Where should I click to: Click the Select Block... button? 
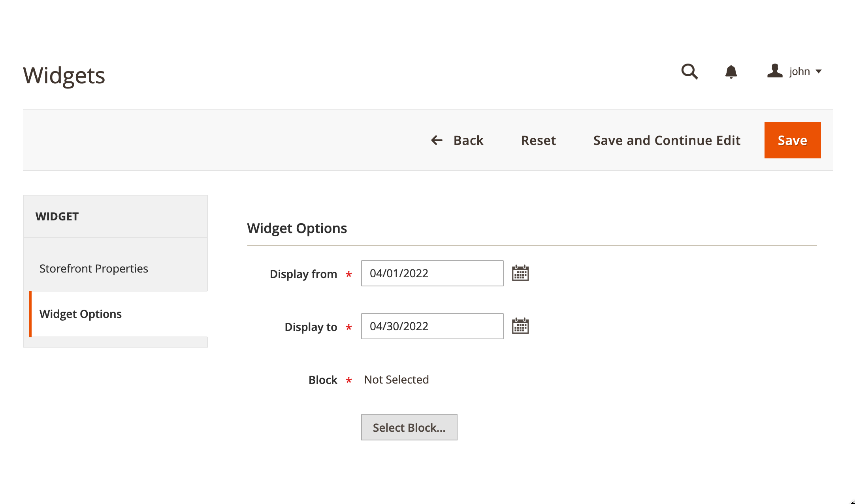coord(409,427)
